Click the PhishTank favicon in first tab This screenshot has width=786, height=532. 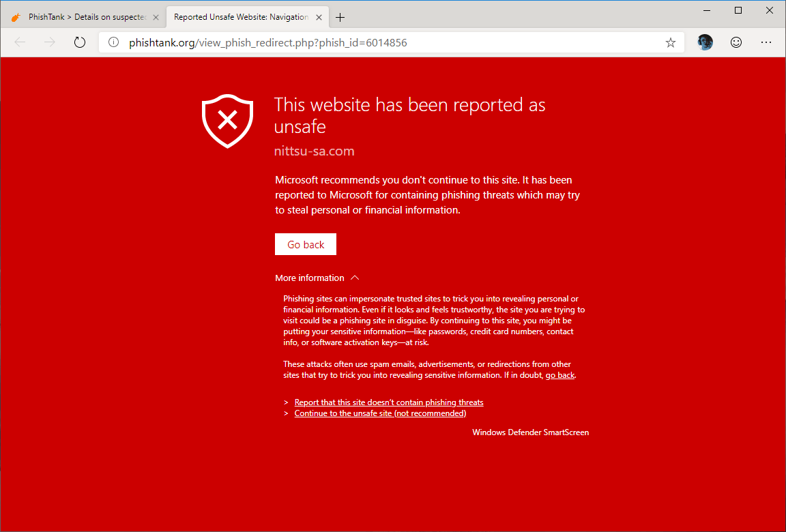tap(16, 18)
